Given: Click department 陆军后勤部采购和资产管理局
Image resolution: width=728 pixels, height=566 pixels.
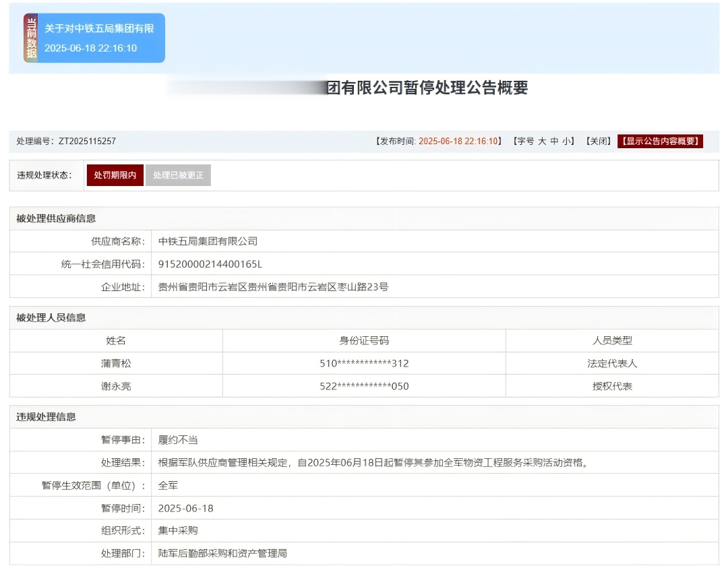Looking at the screenshot, I should 222,553.
